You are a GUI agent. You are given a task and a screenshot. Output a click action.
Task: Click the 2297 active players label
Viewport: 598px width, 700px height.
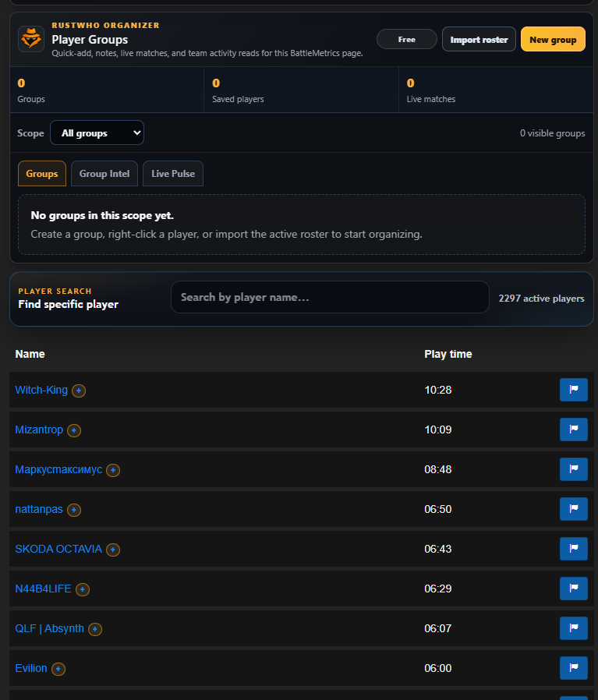pyautogui.click(x=541, y=299)
